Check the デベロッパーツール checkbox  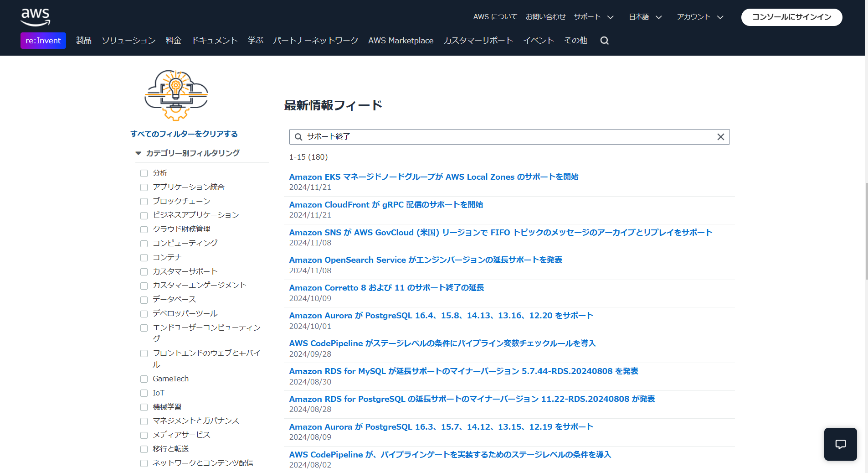pos(144,314)
